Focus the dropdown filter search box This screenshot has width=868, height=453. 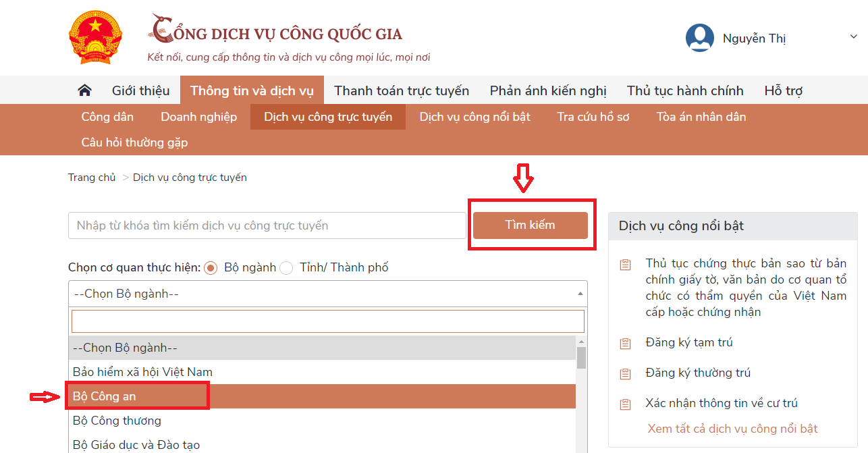pos(328,321)
